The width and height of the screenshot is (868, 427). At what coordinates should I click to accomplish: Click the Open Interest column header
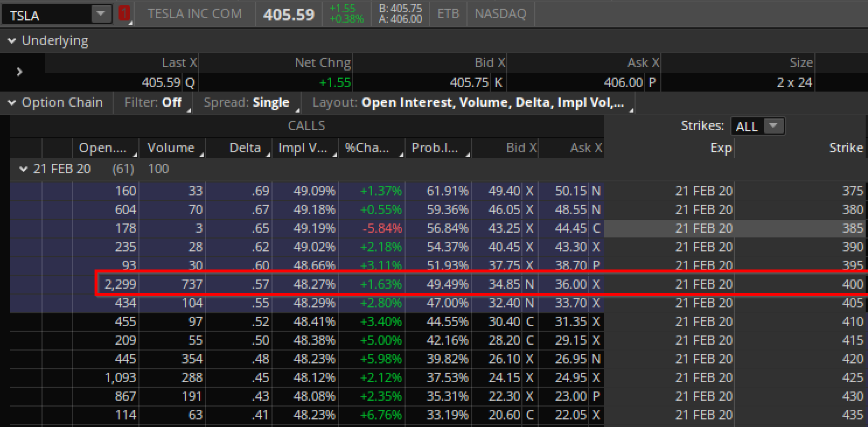click(106, 148)
